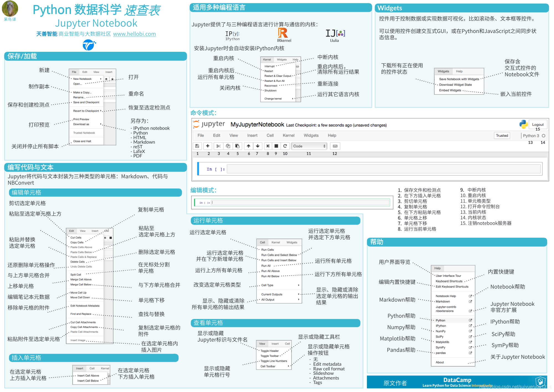The width and height of the screenshot is (554, 392).
Task: Paste cells using the clipboard icon
Action: (238, 146)
